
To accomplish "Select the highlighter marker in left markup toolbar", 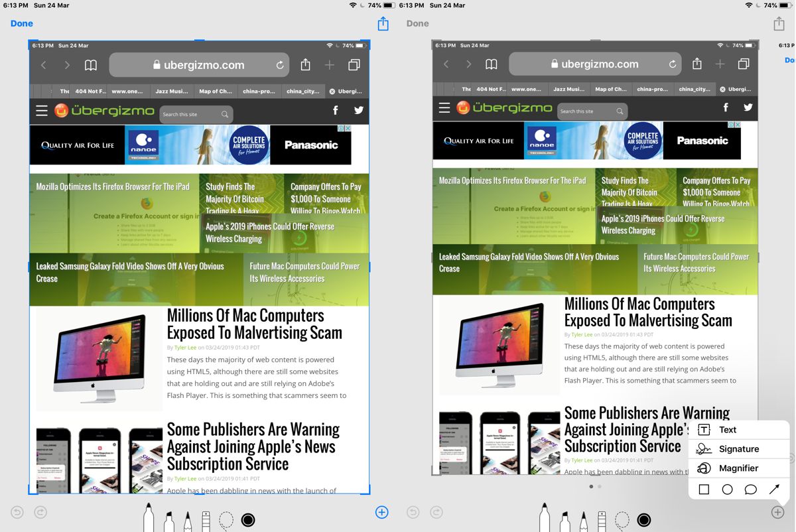I will click(x=168, y=521).
